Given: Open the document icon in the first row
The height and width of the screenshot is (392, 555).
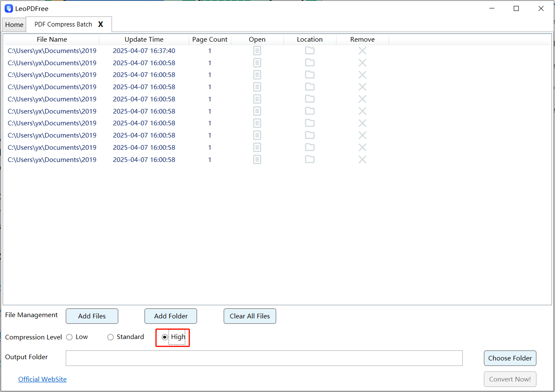Looking at the screenshot, I should coord(257,51).
